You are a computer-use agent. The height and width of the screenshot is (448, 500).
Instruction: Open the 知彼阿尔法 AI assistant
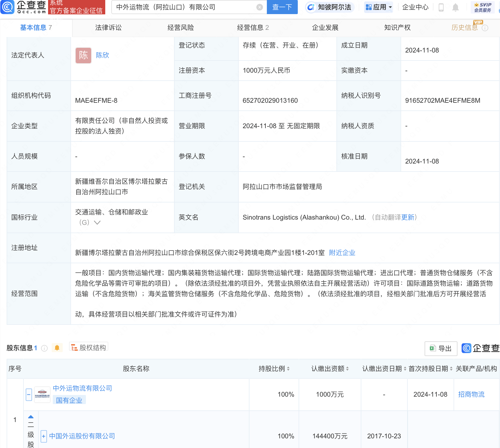[329, 7]
